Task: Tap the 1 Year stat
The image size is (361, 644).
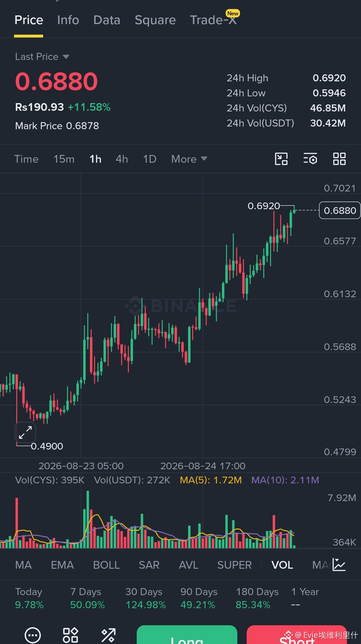Action: [305, 598]
